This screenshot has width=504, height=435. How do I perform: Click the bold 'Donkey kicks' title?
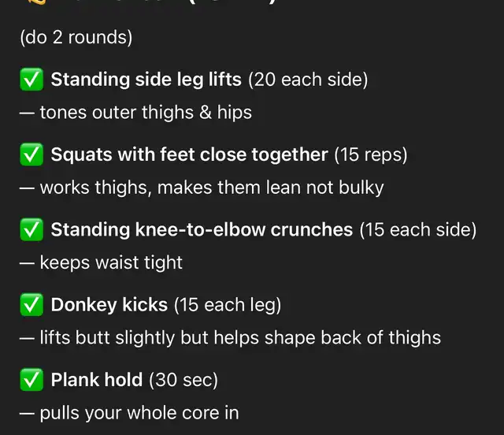[109, 305]
